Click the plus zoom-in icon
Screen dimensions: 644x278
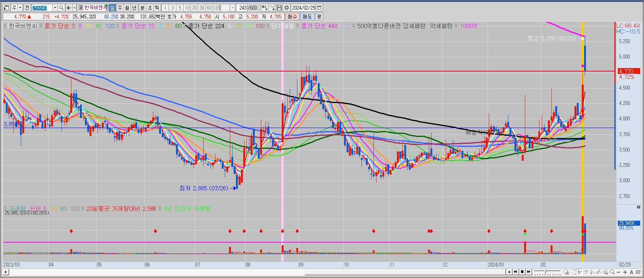[x=625, y=272]
